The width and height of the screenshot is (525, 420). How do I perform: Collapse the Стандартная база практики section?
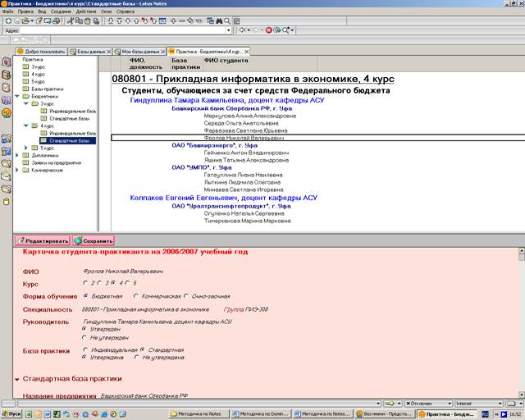(16, 380)
